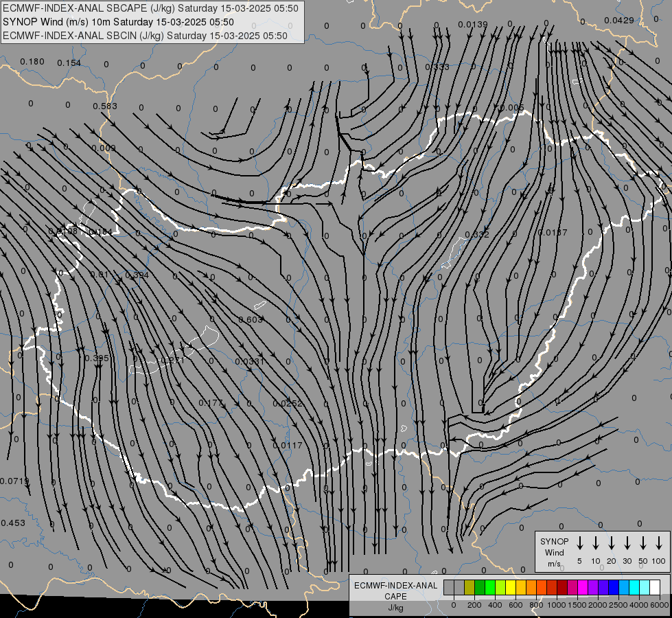Viewport: 672px width, 618px height.
Task: Click the 600 tick label in CAPE legend
Action: 515,605
